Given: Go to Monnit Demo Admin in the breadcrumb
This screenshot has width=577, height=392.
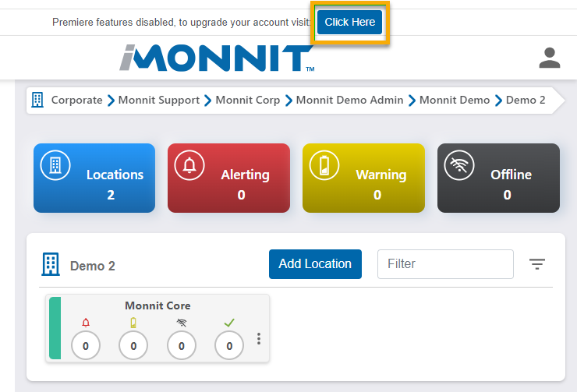Looking at the screenshot, I should (349, 100).
